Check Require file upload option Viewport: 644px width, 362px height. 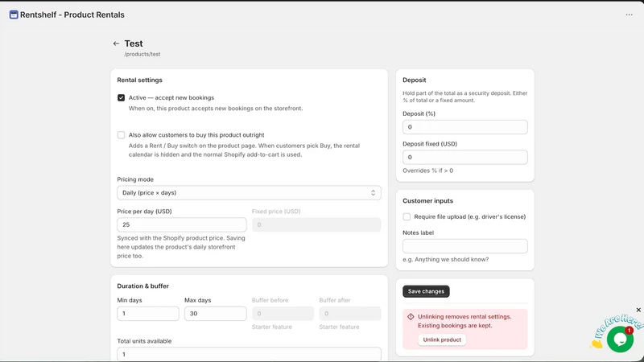(x=407, y=216)
